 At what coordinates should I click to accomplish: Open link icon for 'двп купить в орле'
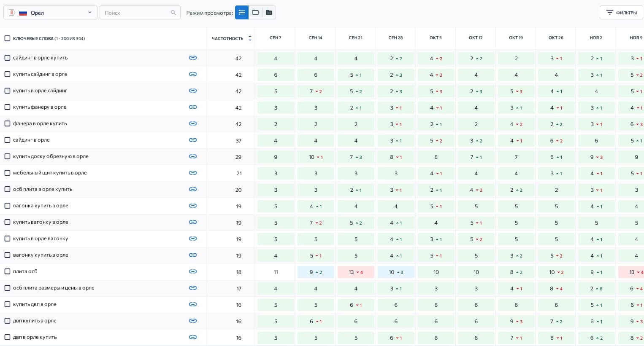[x=193, y=321]
